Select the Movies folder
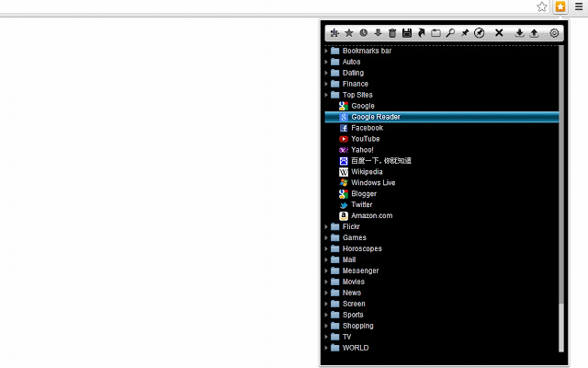This screenshot has height=368, width=588. coord(441,282)
